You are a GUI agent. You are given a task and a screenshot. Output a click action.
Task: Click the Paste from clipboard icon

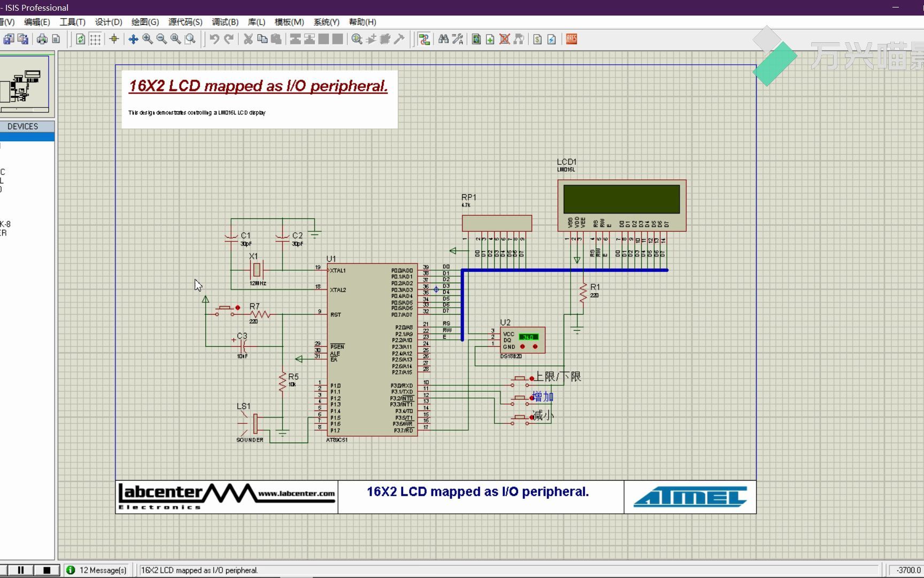pyautogui.click(x=276, y=39)
